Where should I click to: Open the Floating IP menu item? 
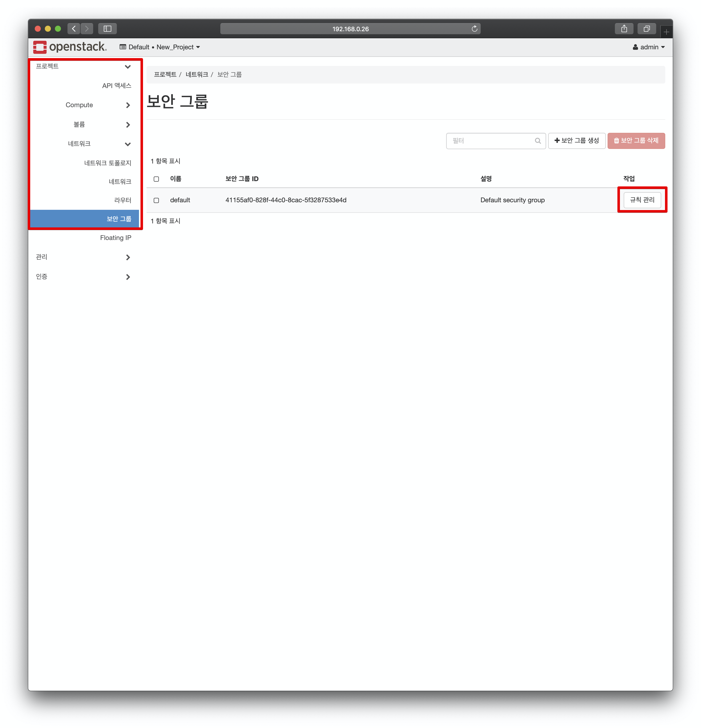[115, 238]
